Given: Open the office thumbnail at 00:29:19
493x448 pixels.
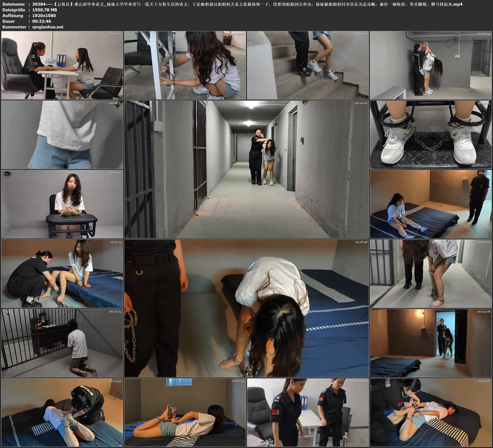Looking at the screenshot, I should 308,412.
